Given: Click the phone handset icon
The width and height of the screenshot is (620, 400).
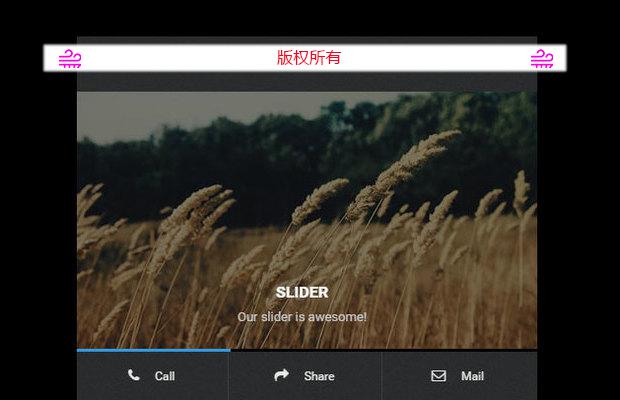Looking at the screenshot, I should (x=134, y=376).
